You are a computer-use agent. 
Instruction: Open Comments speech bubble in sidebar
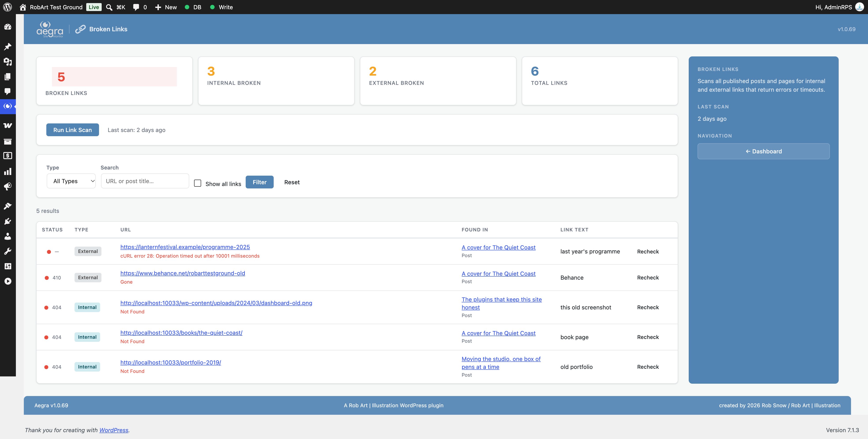[x=8, y=91]
